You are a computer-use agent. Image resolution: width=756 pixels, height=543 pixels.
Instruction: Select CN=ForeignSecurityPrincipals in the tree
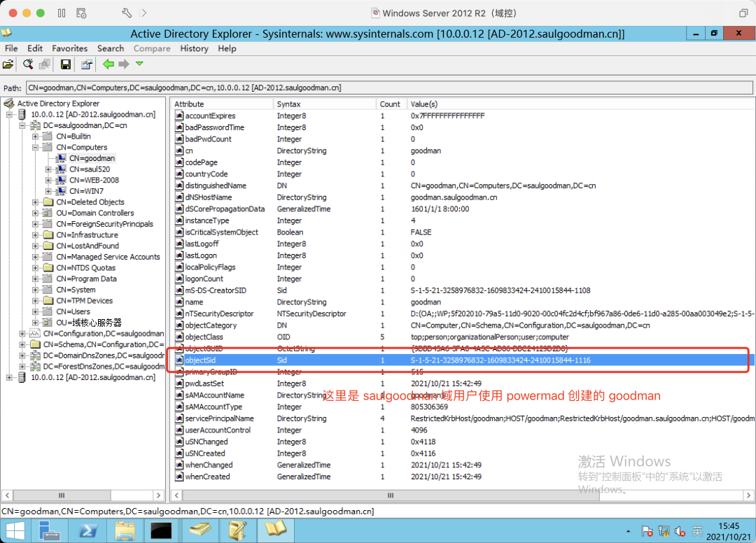click(104, 224)
